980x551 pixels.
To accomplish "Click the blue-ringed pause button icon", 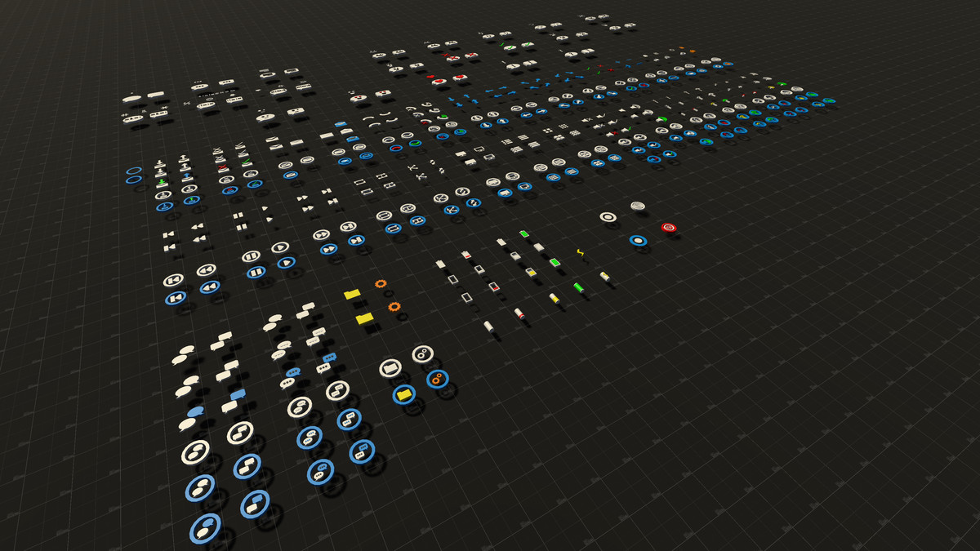I will (256, 272).
